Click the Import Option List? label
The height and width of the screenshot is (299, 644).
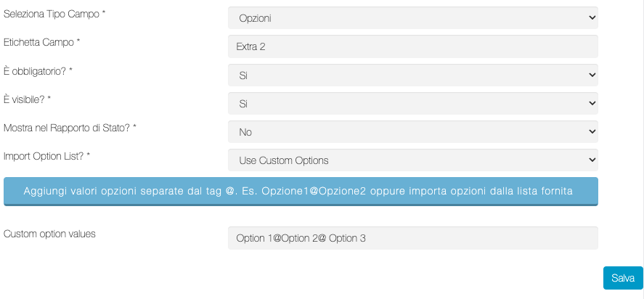pyautogui.click(x=47, y=156)
